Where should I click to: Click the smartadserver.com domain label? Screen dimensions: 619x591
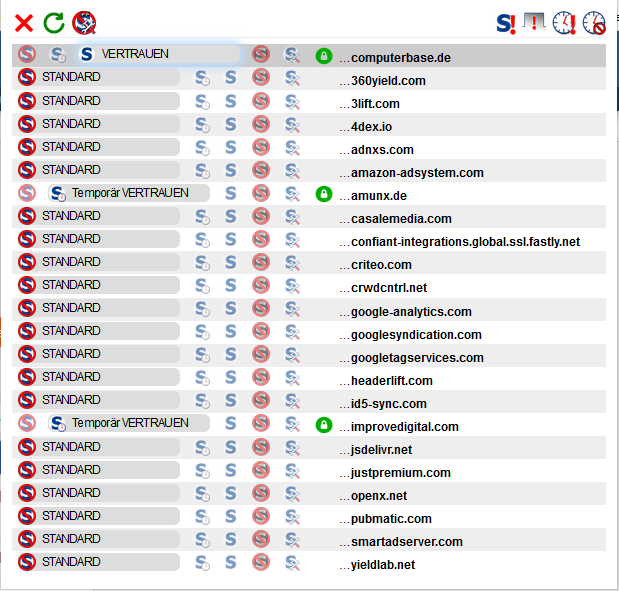(401, 542)
